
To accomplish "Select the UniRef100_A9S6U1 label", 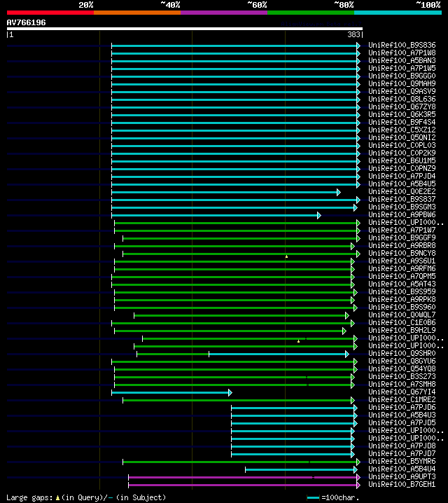I will point(402,261).
